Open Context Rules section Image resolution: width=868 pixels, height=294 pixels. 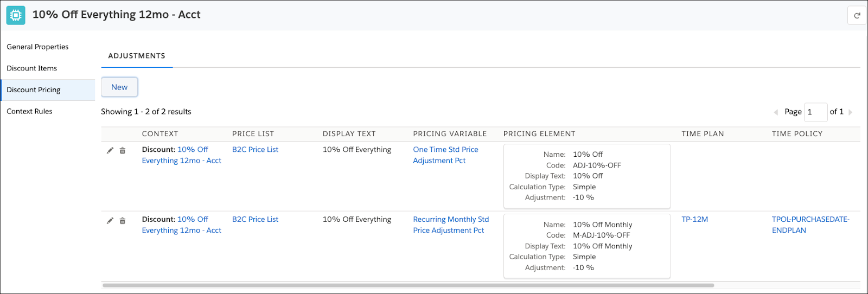point(29,111)
